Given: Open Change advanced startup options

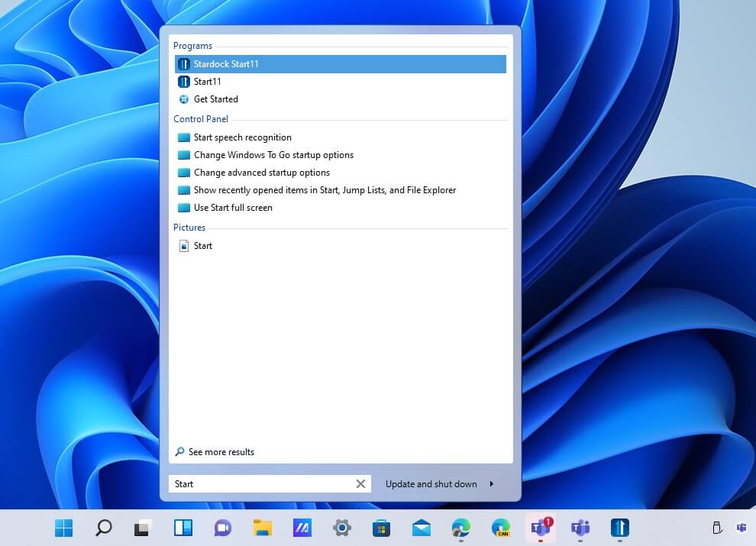Looking at the screenshot, I should click(341, 173).
